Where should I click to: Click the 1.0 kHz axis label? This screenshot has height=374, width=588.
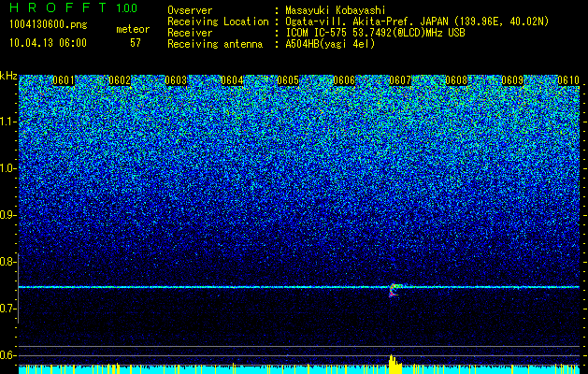coord(7,168)
